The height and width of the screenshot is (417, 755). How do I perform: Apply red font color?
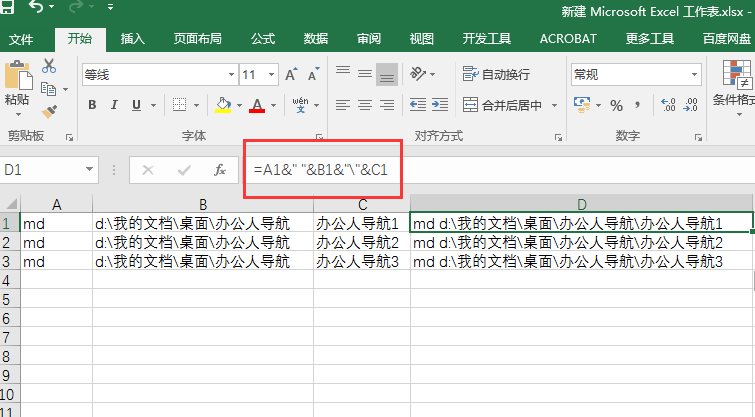click(x=257, y=105)
